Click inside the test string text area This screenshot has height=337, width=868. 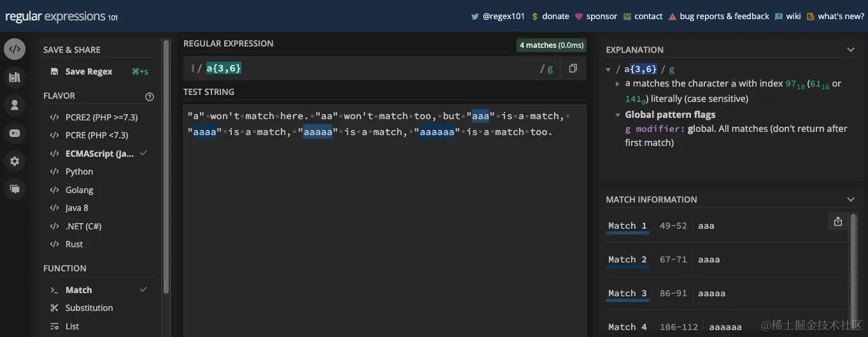385,220
